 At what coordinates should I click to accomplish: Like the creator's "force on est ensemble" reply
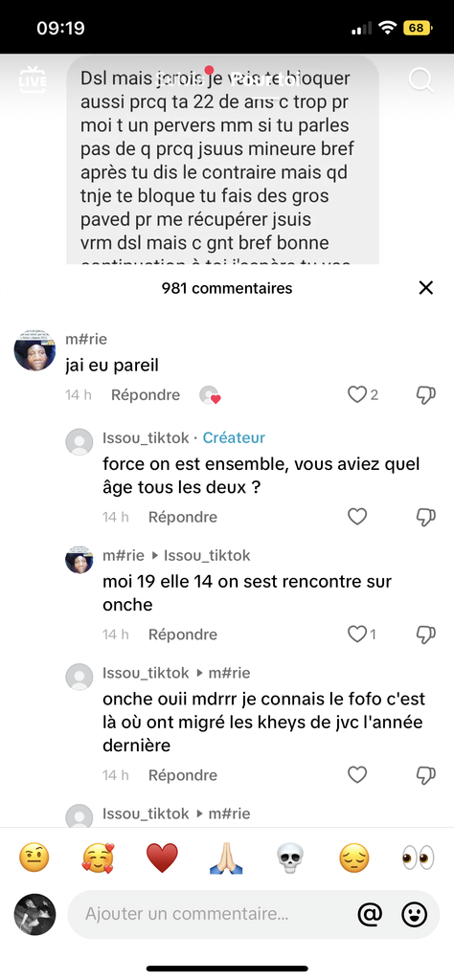(x=356, y=517)
